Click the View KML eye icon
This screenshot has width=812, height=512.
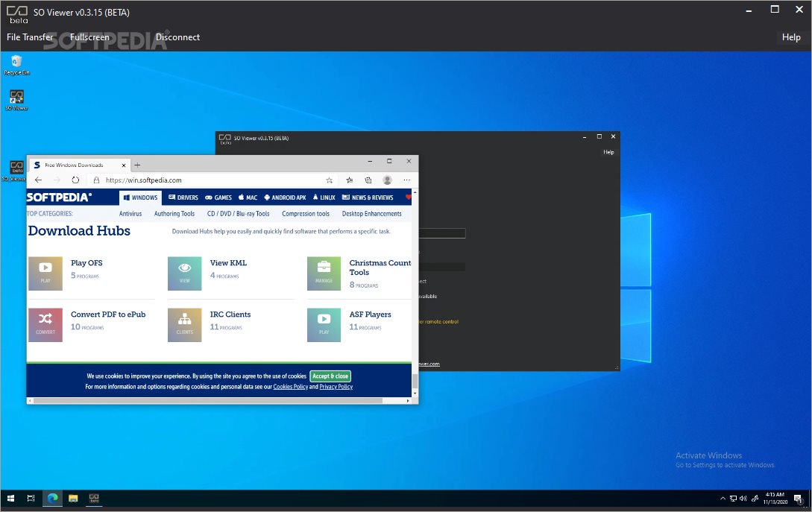185,274
